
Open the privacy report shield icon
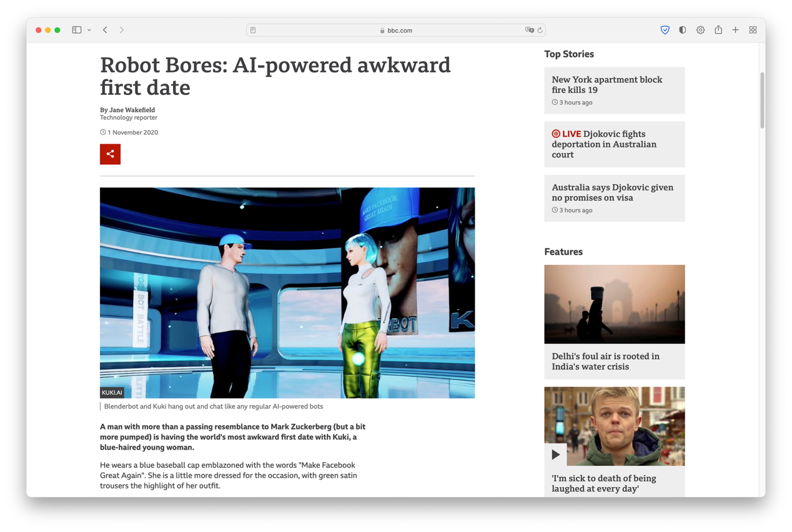tap(682, 30)
